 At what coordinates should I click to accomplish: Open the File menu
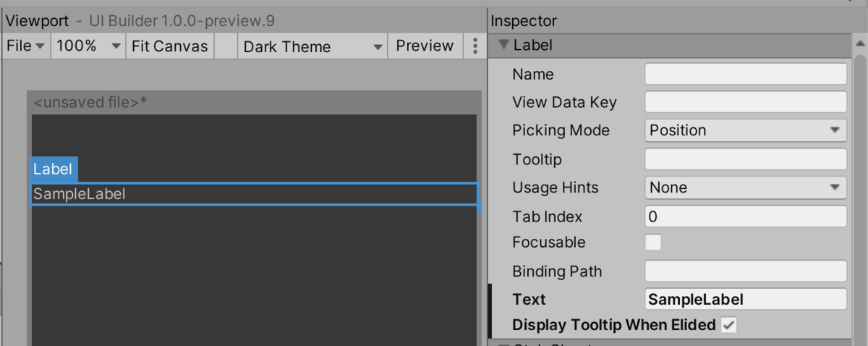pyautogui.click(x=26, y=46)
